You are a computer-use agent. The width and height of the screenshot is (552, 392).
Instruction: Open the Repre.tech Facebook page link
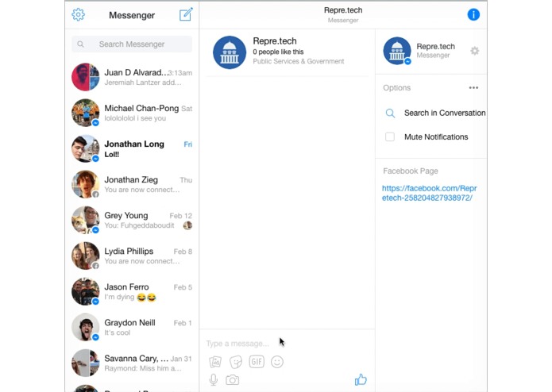pyautogui.click(x=429, y=193)
